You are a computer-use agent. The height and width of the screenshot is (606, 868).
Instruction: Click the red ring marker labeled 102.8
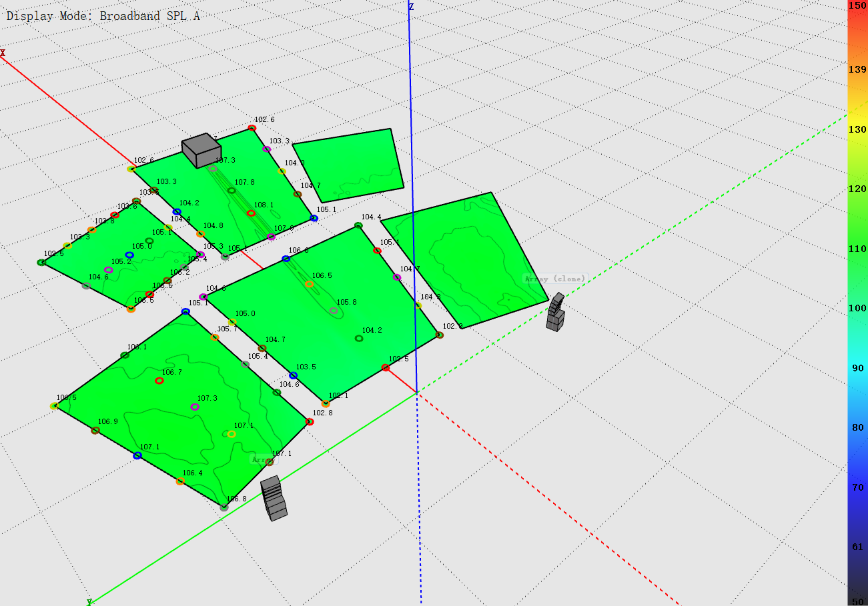tap(310, 421)
